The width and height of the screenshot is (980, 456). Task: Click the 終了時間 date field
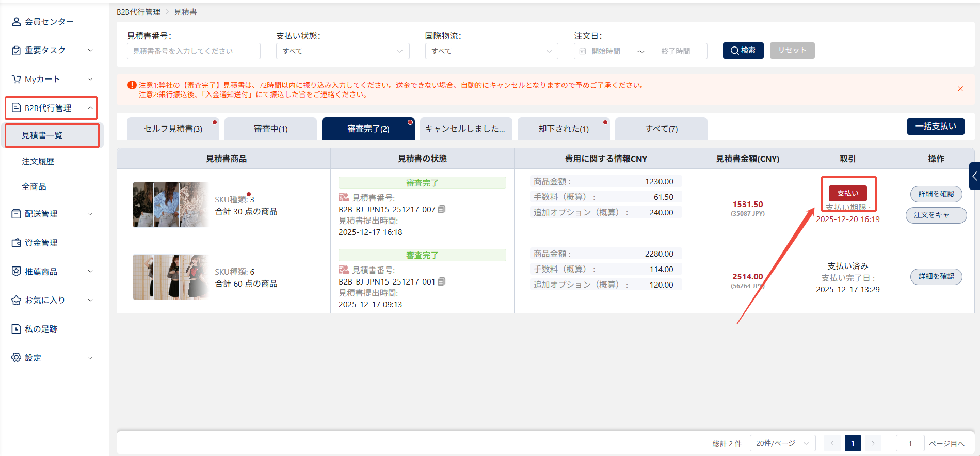676,51
